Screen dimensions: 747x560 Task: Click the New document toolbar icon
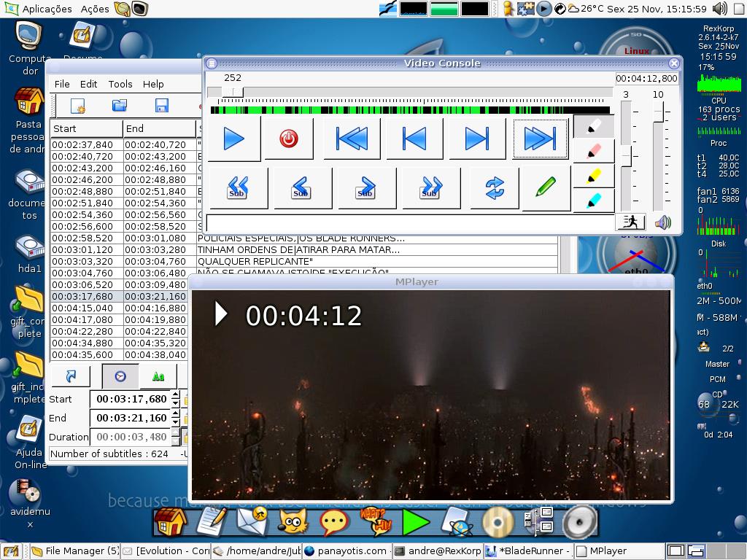tap(77, 106)
